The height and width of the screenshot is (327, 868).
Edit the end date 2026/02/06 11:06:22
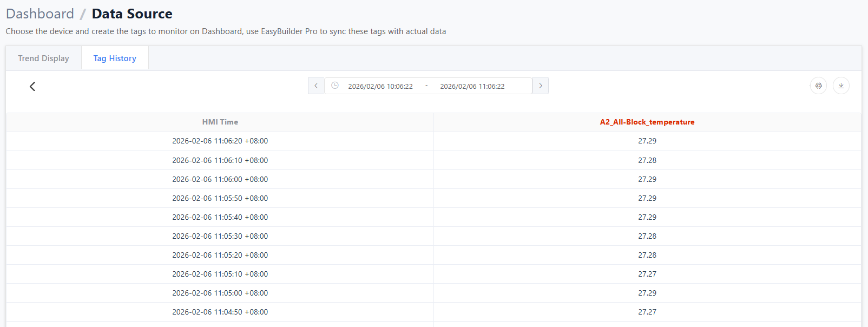click(x=472, y=86)
